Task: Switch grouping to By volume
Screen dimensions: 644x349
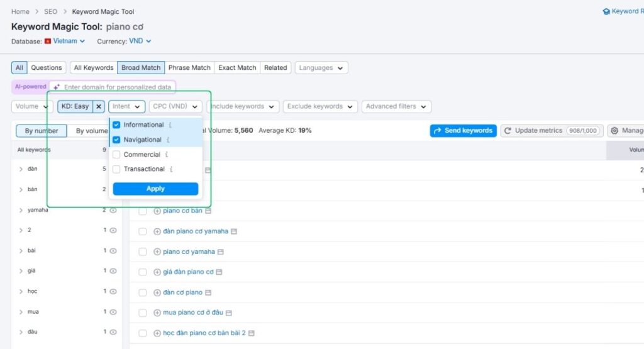Action: tap(92, 131)
